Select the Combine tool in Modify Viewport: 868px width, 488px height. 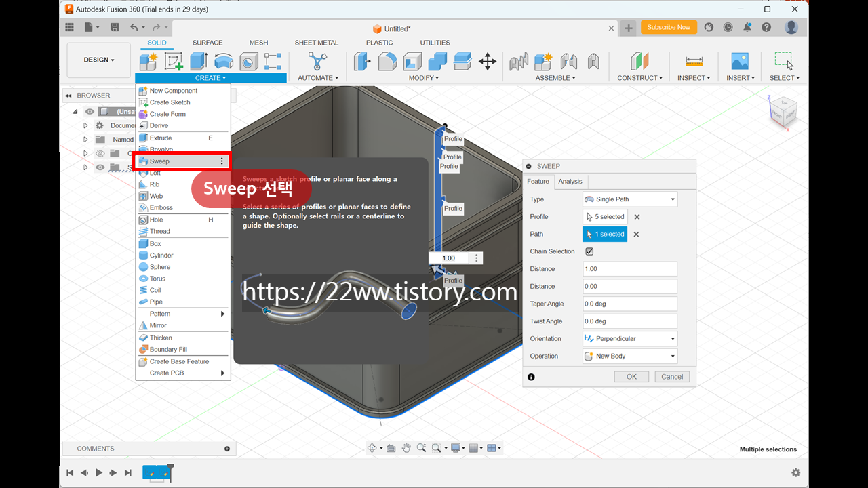pos(437,61)
